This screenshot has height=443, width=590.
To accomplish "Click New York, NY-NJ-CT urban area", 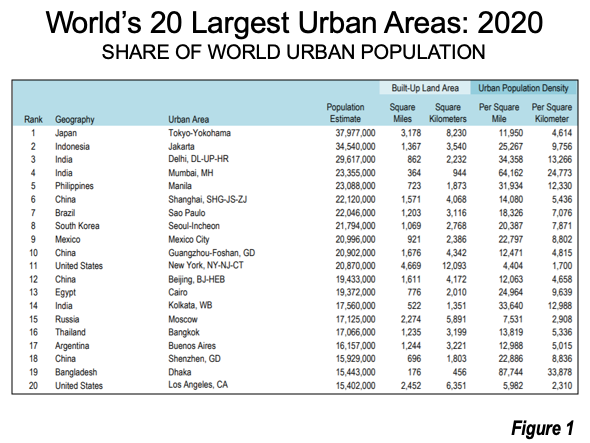I will [x=206, y=265].
